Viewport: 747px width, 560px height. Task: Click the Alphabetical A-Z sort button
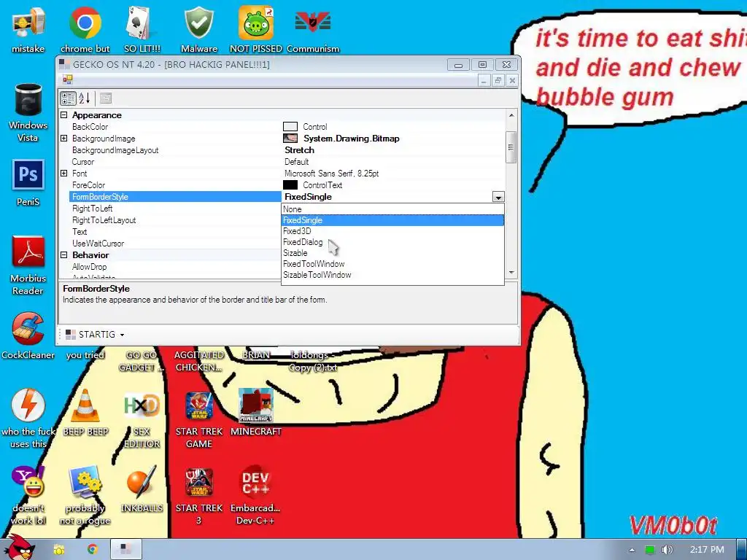85,98
